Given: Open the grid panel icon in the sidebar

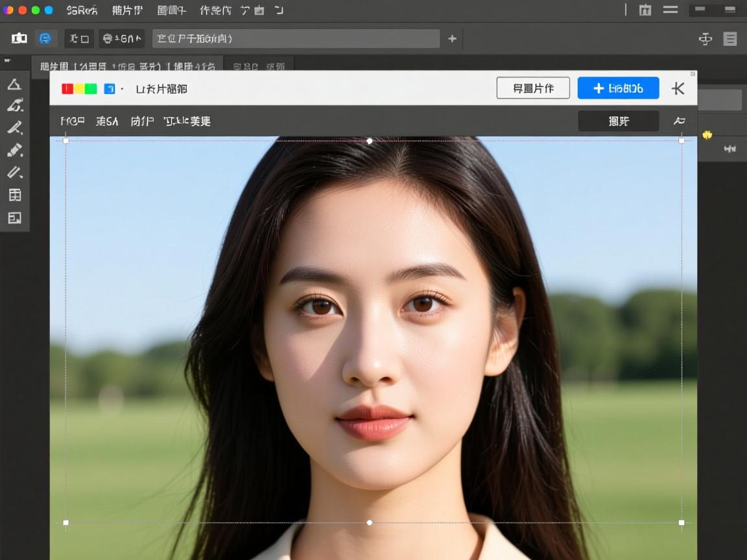Looking at the screenshot, I should tap(15, 194).
